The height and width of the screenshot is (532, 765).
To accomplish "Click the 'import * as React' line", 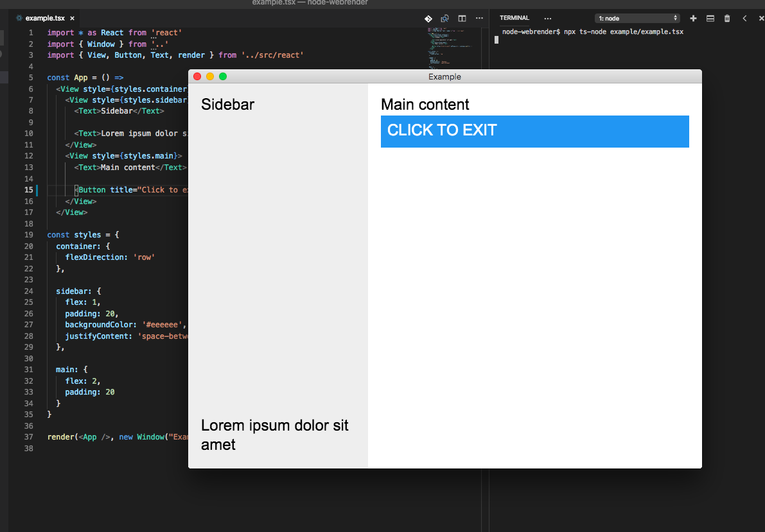I will (x=114, y=33).
